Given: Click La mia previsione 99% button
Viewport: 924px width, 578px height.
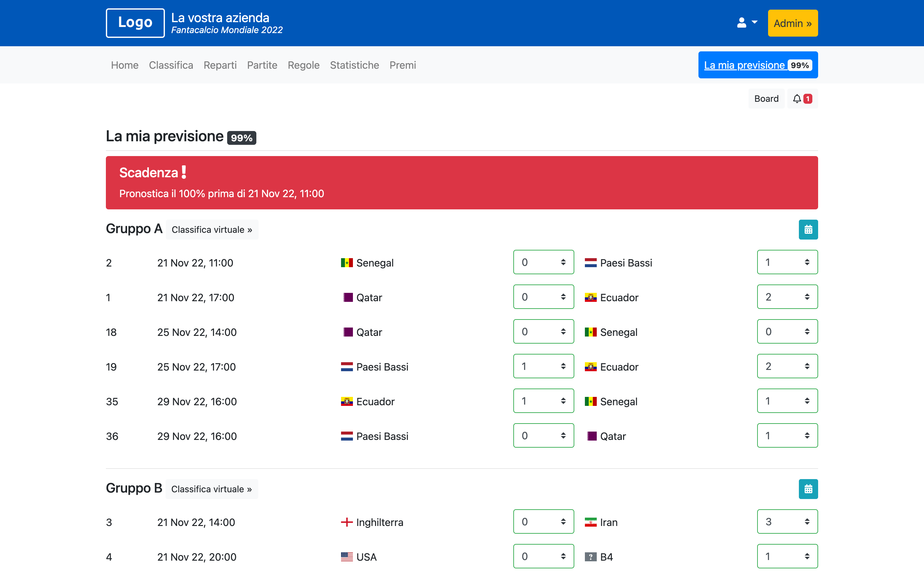Looking at the screenshot, I should 758,65.
